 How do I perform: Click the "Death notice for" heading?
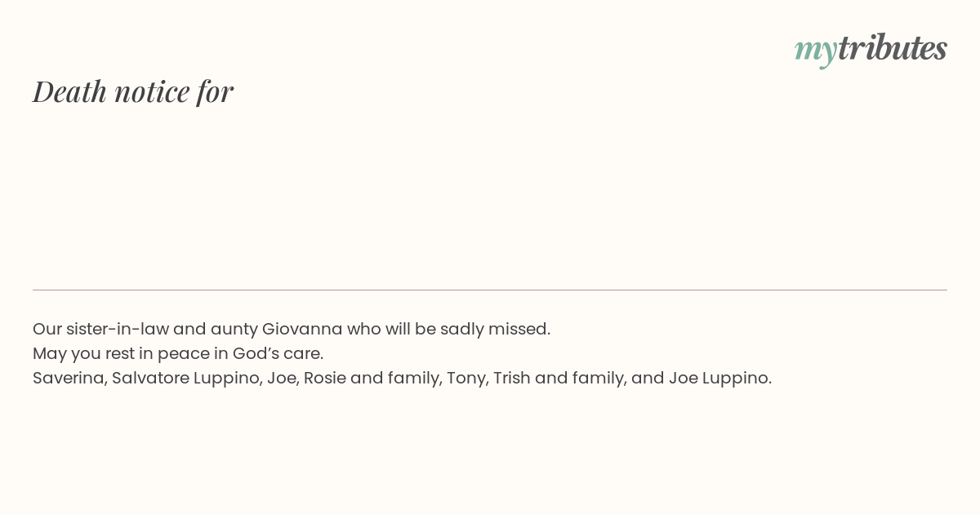point(133,91)
